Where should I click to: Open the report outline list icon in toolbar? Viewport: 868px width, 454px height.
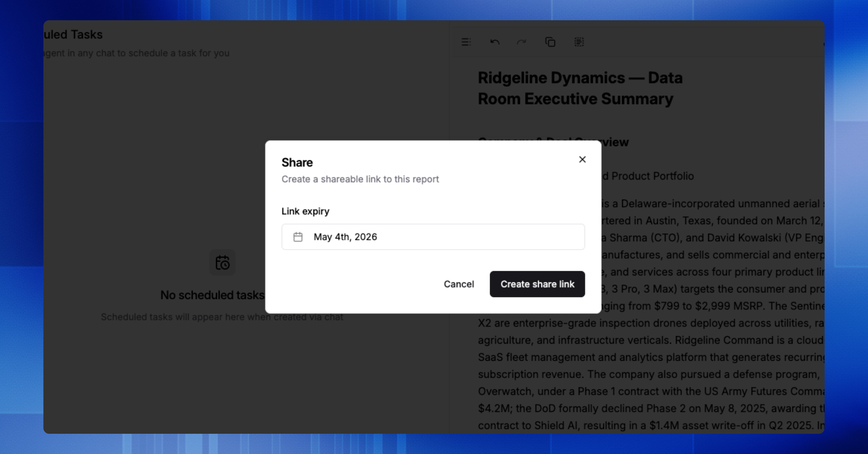466,42
